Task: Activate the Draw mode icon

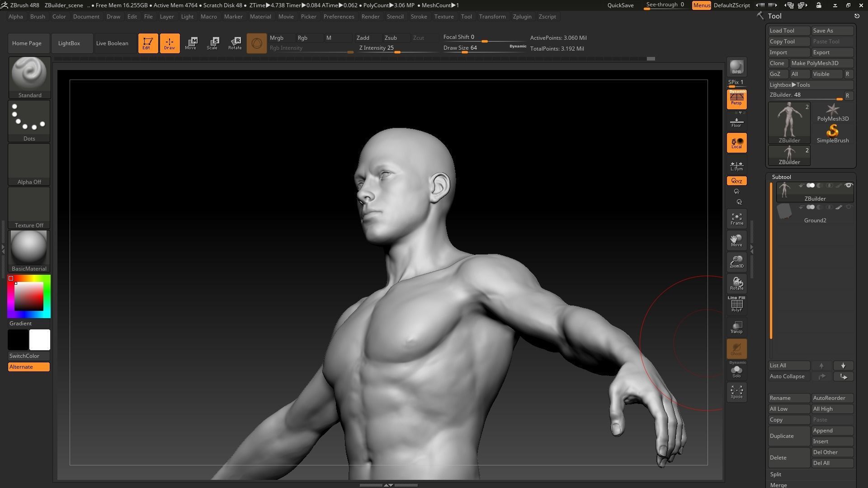Action: click(170, 43)
